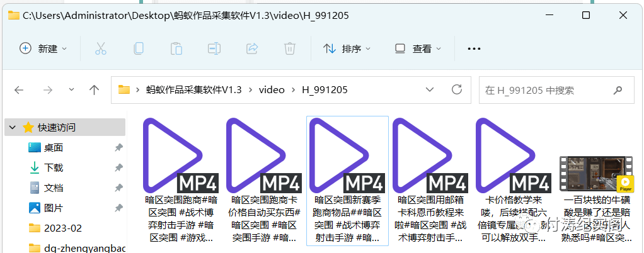Screen dimensions: 644x253
Task: Maximize the H_991205 explorer window
Action: (x=586, y=16)
